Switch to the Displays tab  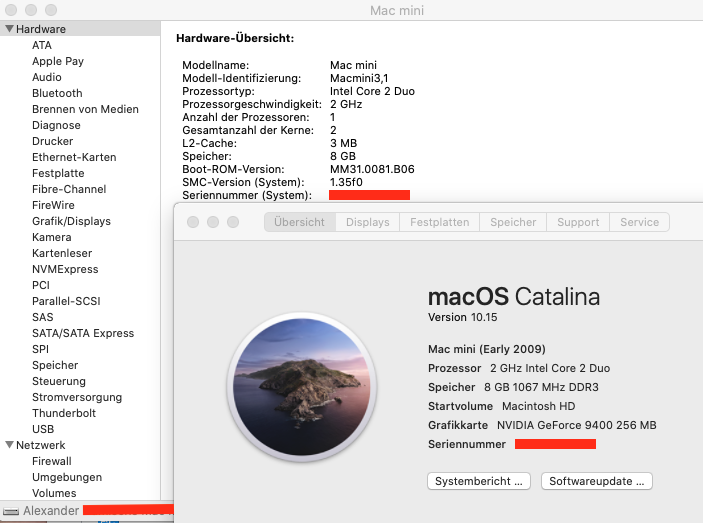(368, 222)
